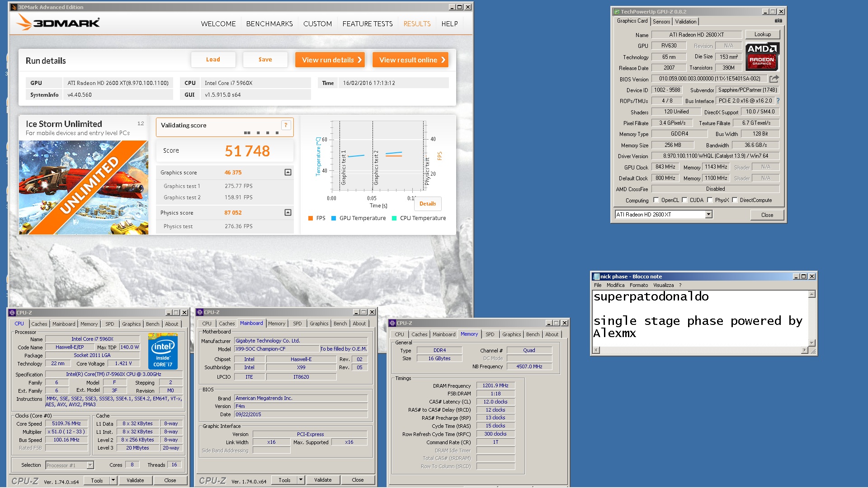Click Intel Core i7 inside logo
868x488 pixels.
(x=163, y=352)
